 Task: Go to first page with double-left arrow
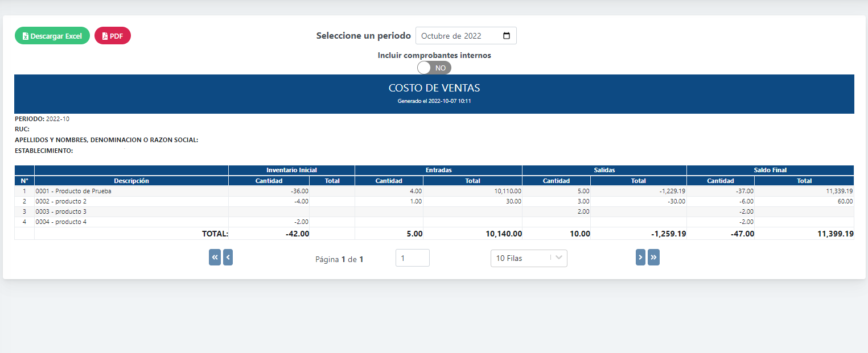[x=215, y=258]
